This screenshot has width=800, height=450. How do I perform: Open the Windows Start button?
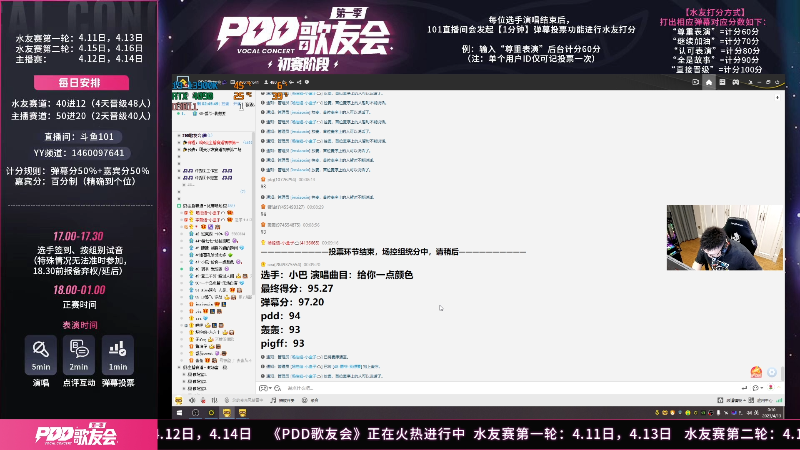(x=180, y=413)
